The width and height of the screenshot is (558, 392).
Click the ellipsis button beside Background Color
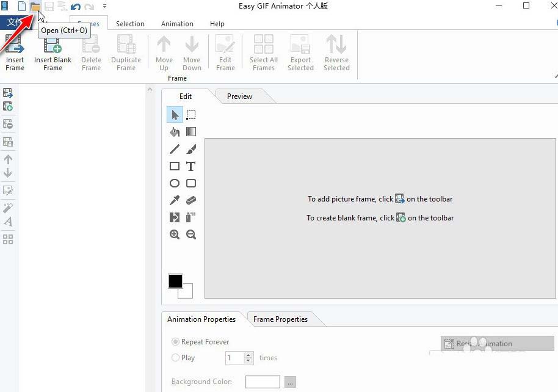tap(290, 382)
